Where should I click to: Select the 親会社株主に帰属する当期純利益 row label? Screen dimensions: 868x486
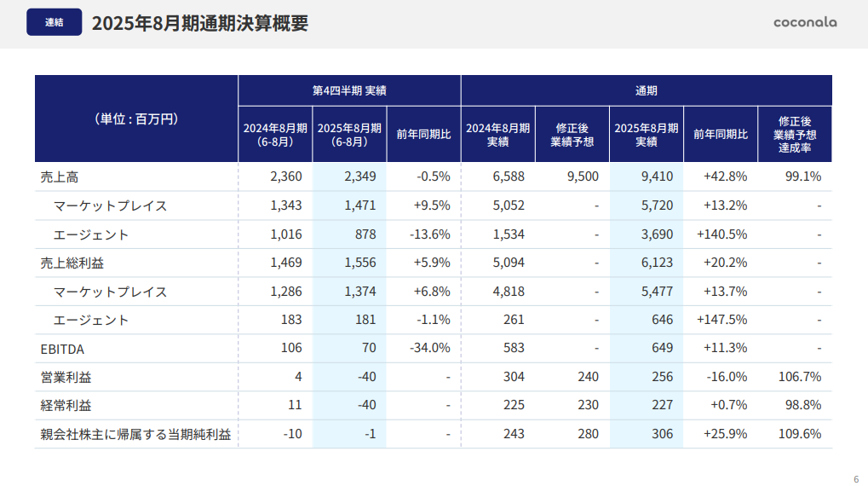coord(135,434)
